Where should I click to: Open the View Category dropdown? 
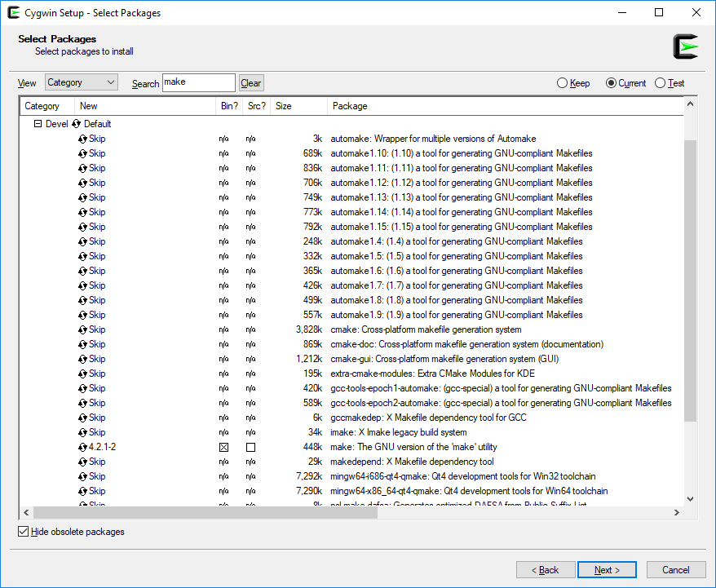pos(82,82)
